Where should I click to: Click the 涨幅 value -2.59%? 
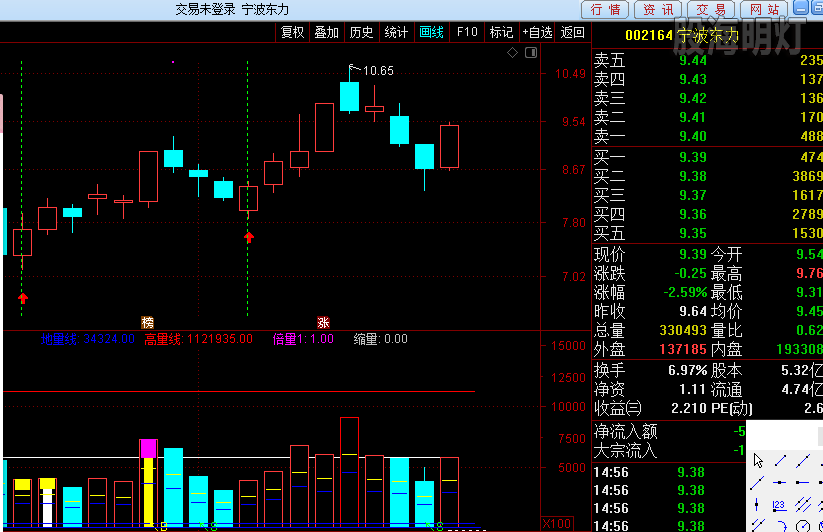(x=685, y=292)
